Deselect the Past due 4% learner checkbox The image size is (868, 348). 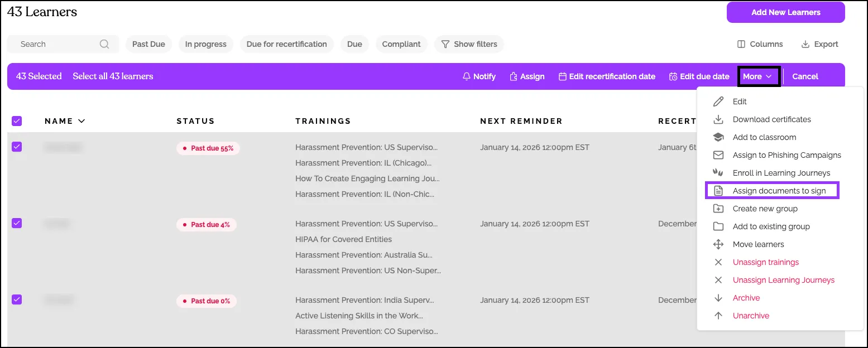(x=17, y=223)
